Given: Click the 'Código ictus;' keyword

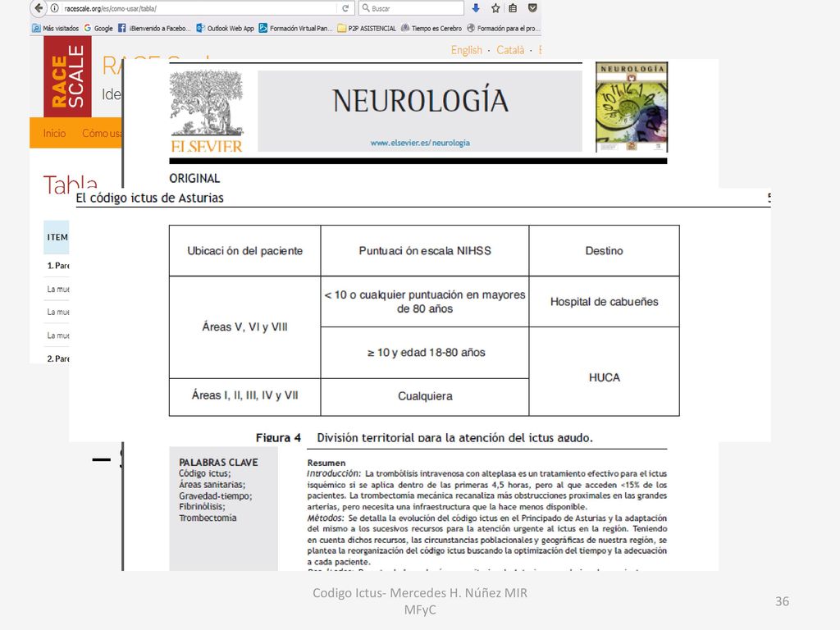Looking at the screenshot, I should tap(204, 473).
